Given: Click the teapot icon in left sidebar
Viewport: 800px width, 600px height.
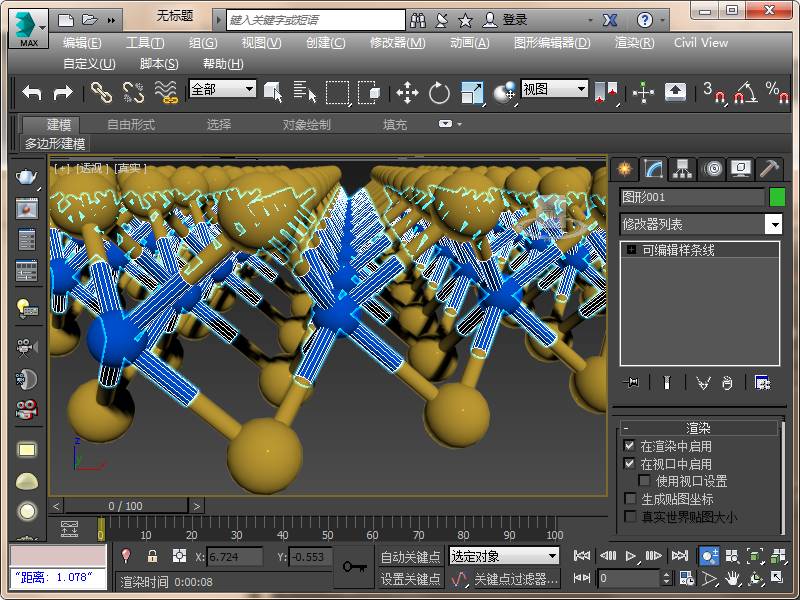Looking at the screenshot, I should tap(27, 177).
